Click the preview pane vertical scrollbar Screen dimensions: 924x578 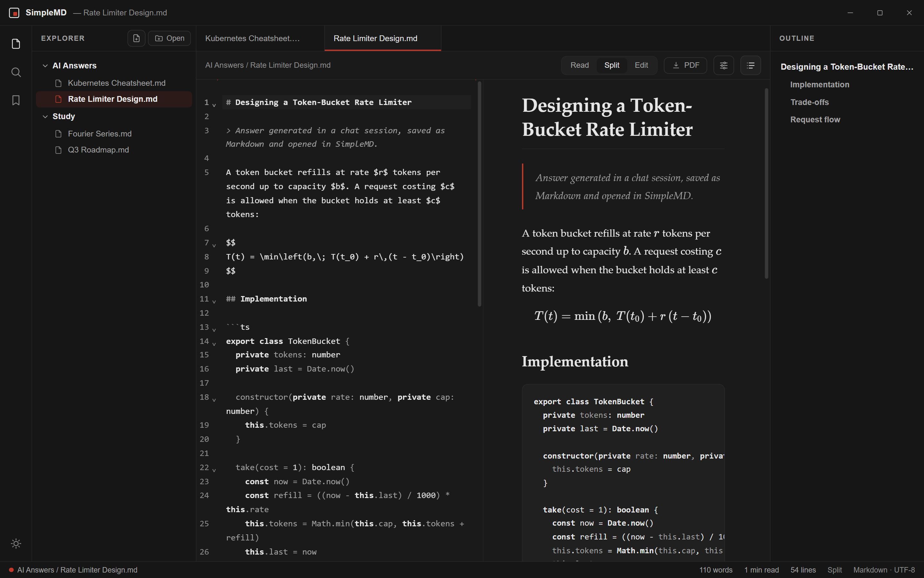[766, 183]
